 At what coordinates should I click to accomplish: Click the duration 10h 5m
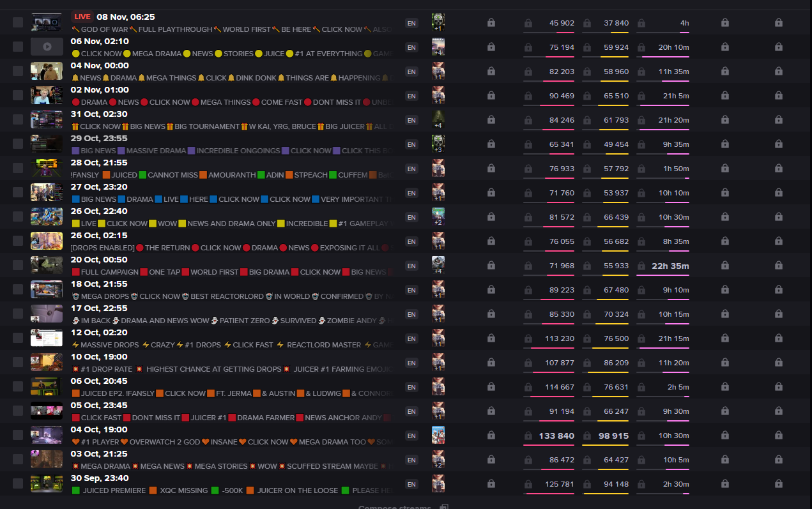click(676, 460)
